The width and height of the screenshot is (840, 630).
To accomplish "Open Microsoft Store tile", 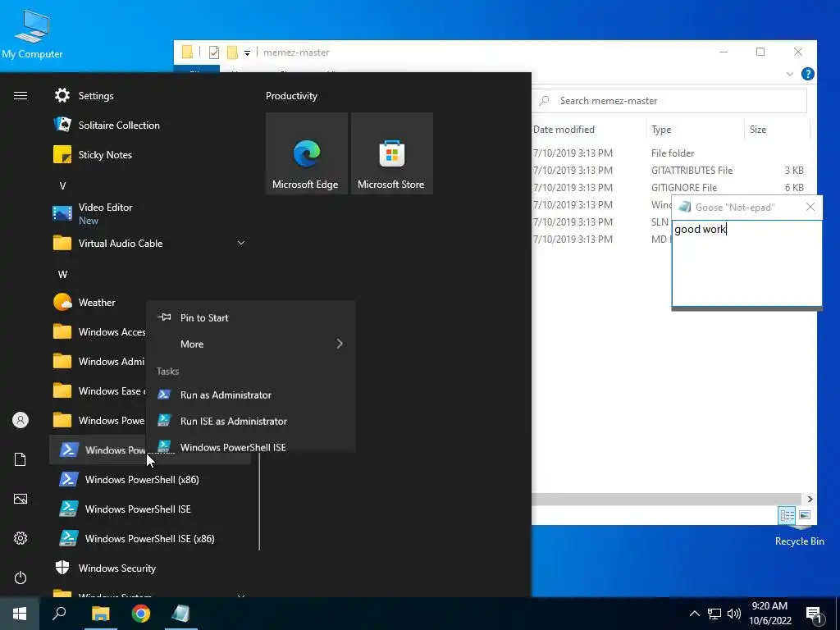I will click(391, 153).
